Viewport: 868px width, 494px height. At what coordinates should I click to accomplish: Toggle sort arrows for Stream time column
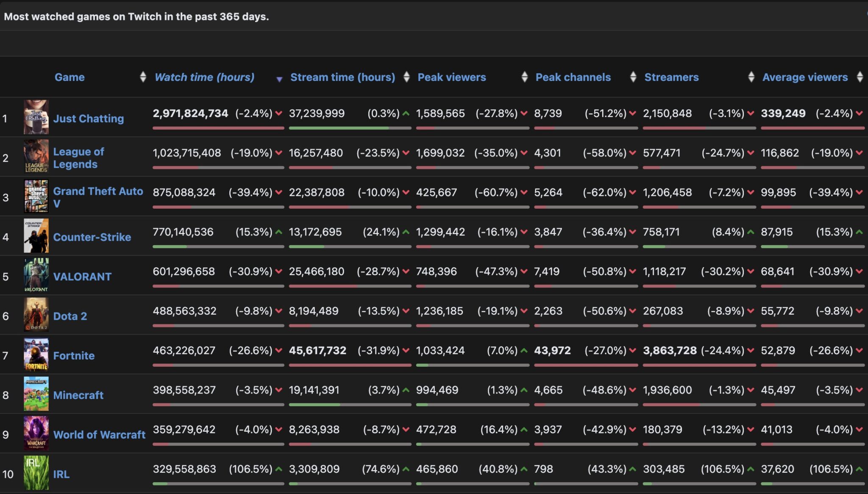[x=406, y=77]
